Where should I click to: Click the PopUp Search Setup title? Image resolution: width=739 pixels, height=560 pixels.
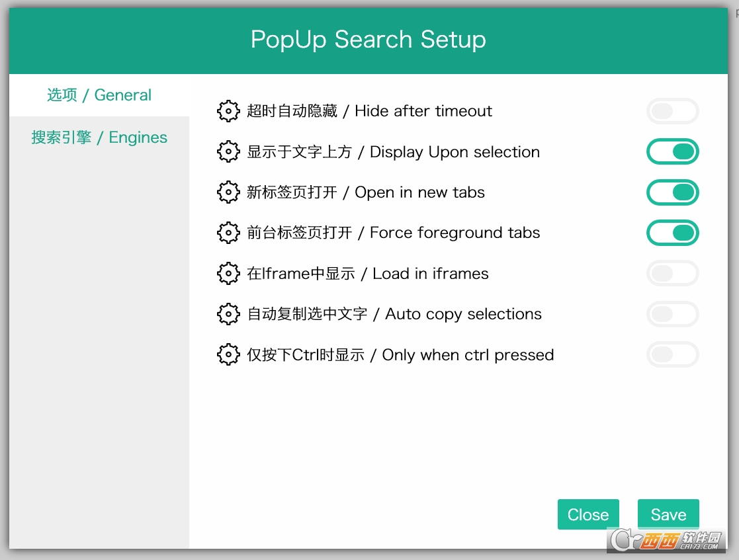tap(369, 40)
